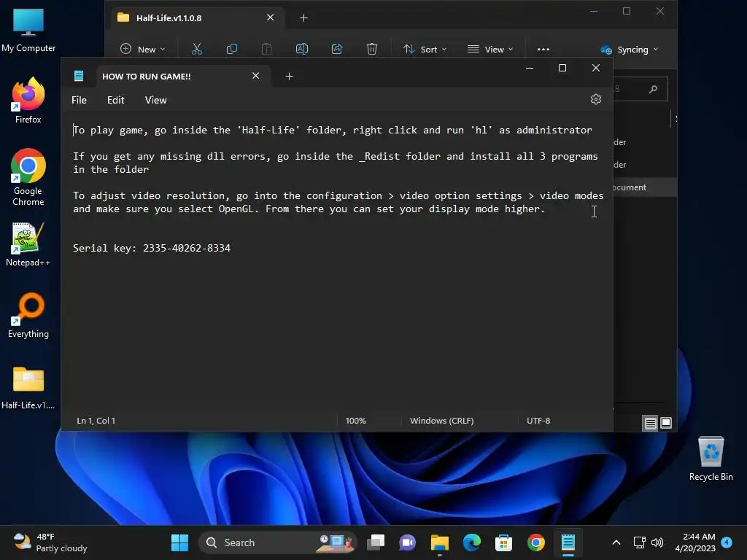The width and height of the screenshot is (747, 560).
Task: Click the Serial key line in Notepad
Action: click(152, 248)
